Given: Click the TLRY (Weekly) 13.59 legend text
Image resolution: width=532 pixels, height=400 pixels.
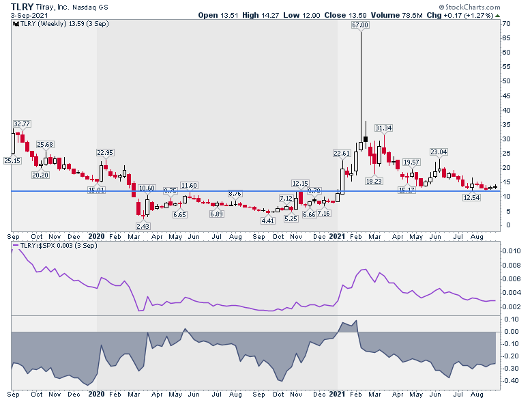Looking at the screenshot, I should point(65,24).
